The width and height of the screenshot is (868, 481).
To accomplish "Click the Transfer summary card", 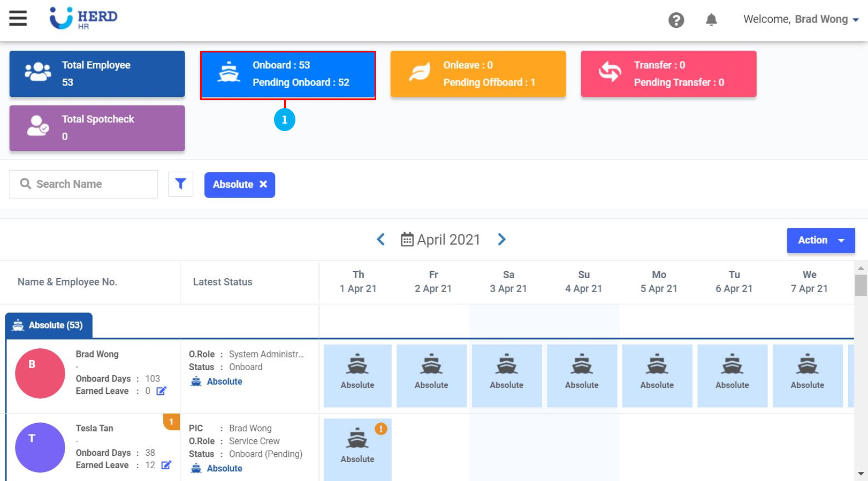I will (668, 74).
